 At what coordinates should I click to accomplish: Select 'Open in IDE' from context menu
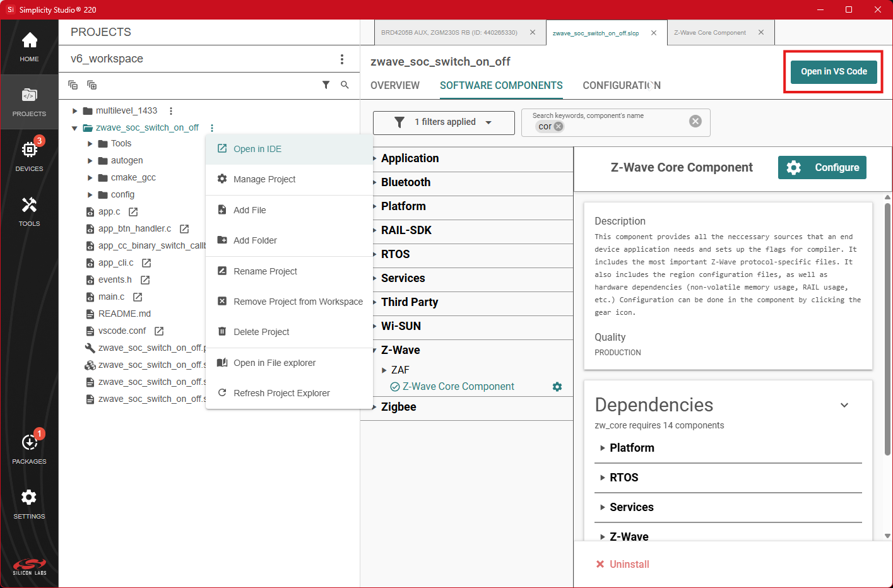click(257, 149)
